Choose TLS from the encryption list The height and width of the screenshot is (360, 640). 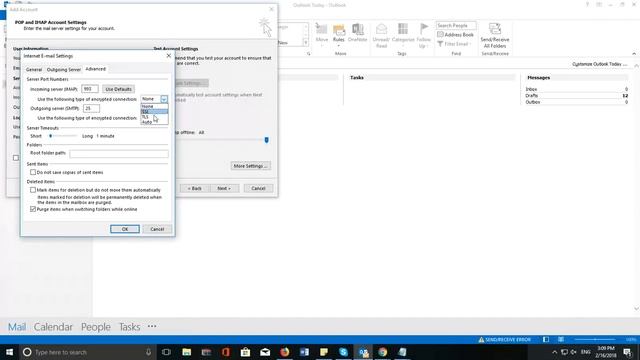click(154, 117)
